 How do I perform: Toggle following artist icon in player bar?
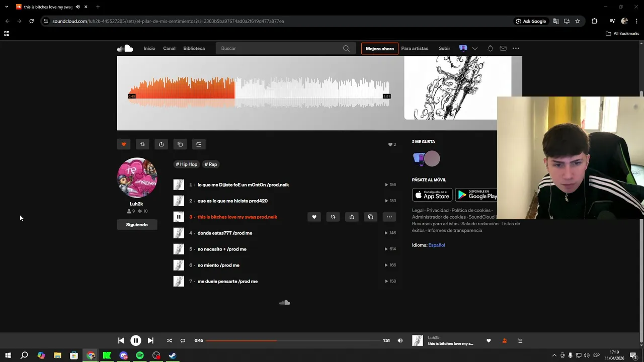[x=505, y=340]
